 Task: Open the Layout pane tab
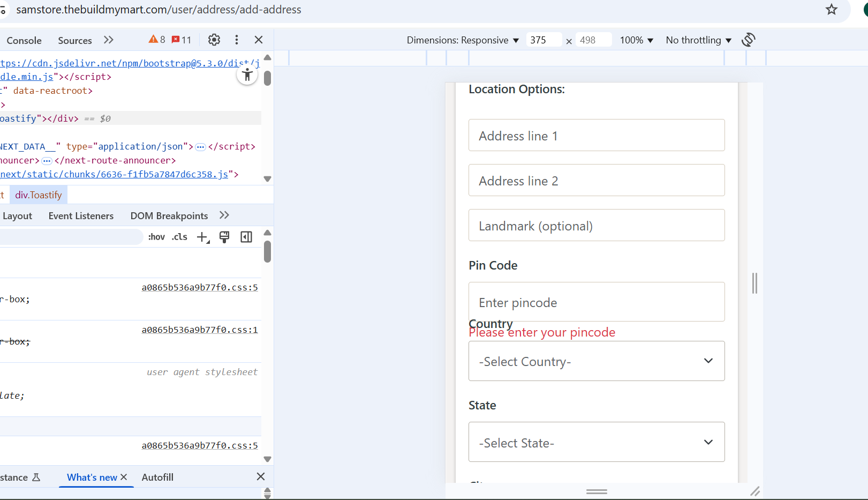(x=17, y=215)
